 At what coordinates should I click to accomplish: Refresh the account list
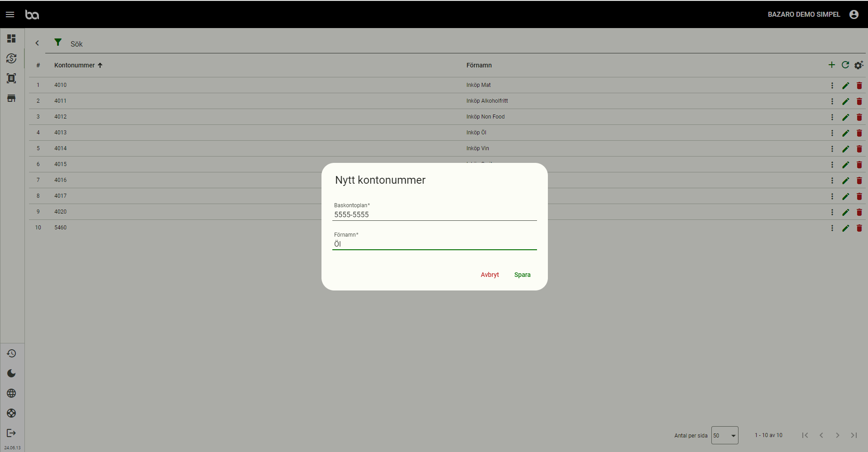pyautogui.click(x=845, y=65)
